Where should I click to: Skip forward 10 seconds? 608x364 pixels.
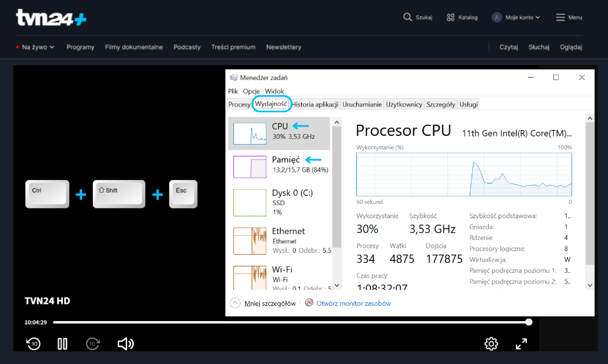click(93, 343)
